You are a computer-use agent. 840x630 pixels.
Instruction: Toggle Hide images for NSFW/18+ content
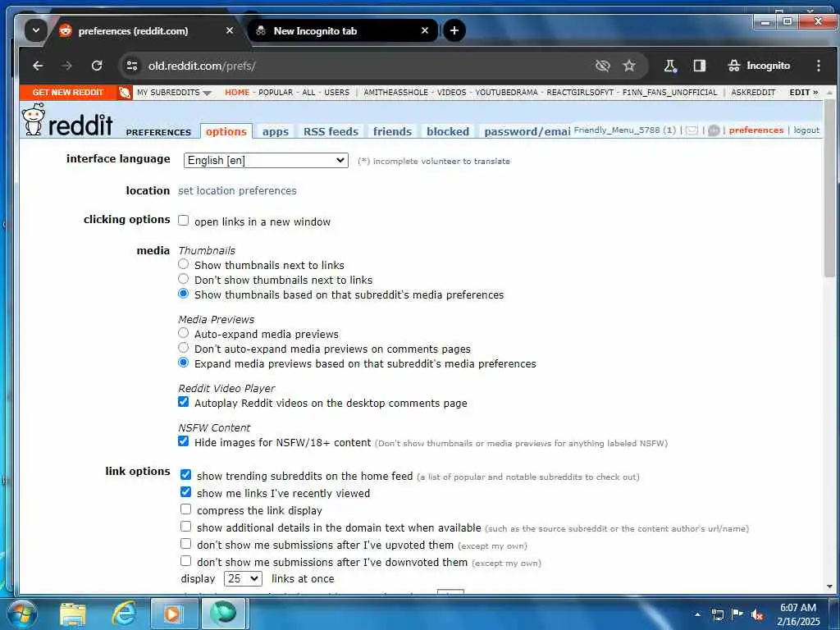183,441
